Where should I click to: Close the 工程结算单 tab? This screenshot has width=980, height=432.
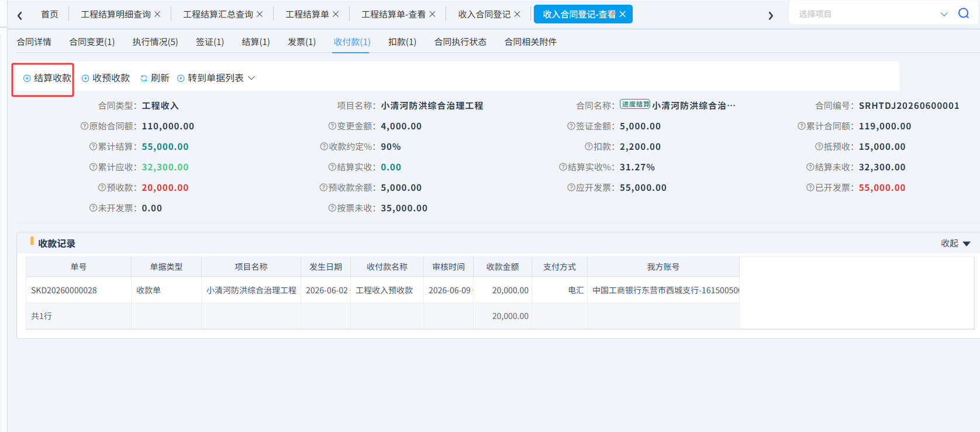pos(336,14)
